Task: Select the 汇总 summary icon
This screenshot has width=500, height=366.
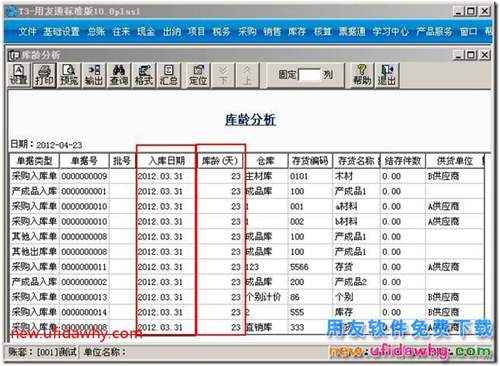Action: (169, 75)
